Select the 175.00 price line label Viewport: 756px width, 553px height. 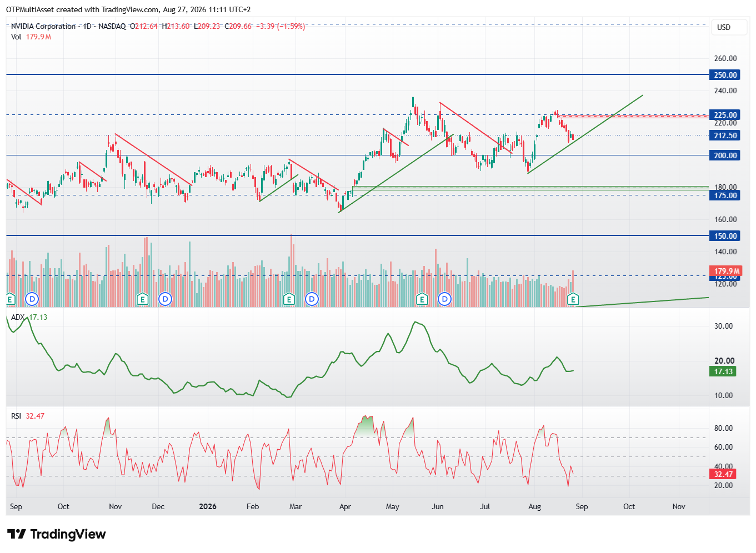pyautogui.click(x=725, y=195)
